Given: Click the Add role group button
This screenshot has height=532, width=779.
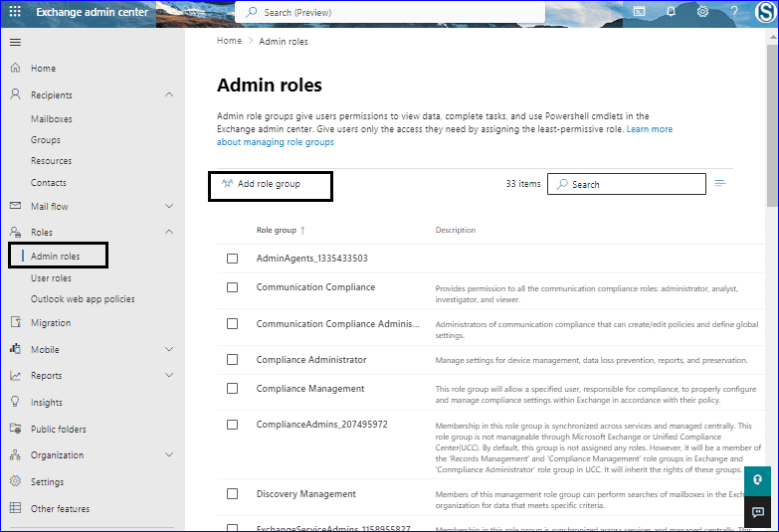Looking at the screenshot, I should [271, 186].
